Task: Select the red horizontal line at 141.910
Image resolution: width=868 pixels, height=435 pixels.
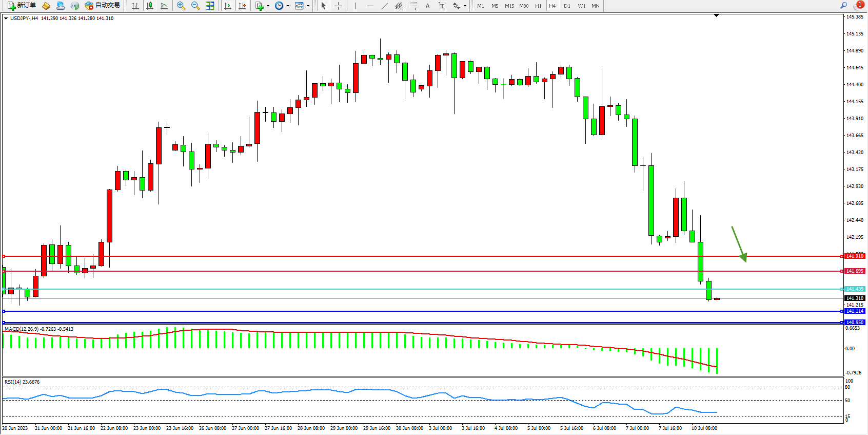Action: coord(410,256)
